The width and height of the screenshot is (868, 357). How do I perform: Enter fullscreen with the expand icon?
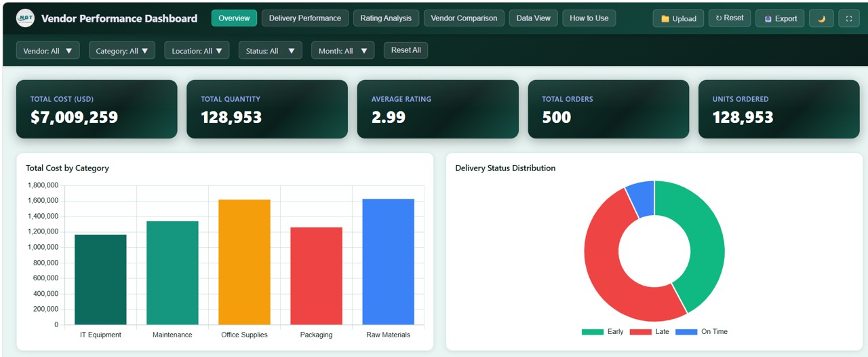coord(849,18)
